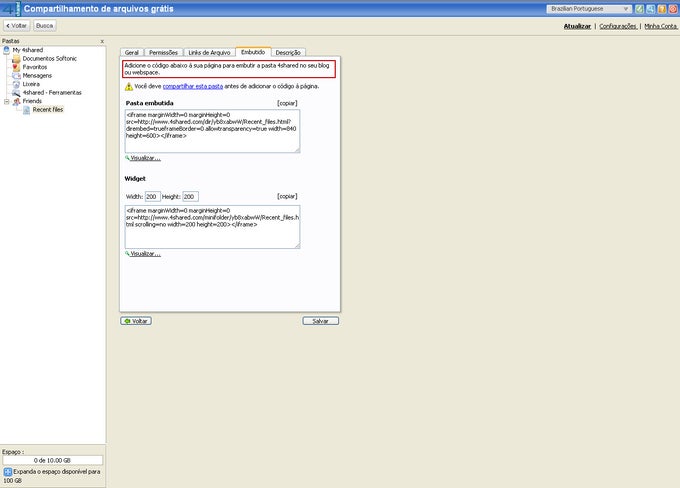Select Favoritos in folder tree
The image size is (680, 488).
click(x=35, y=67)
